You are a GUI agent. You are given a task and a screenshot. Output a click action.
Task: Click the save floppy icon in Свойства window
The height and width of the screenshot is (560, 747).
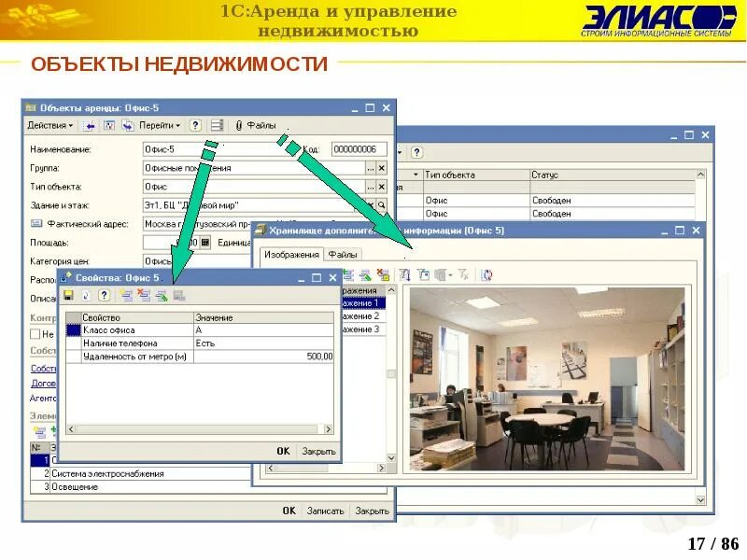(x=68, y=295)
